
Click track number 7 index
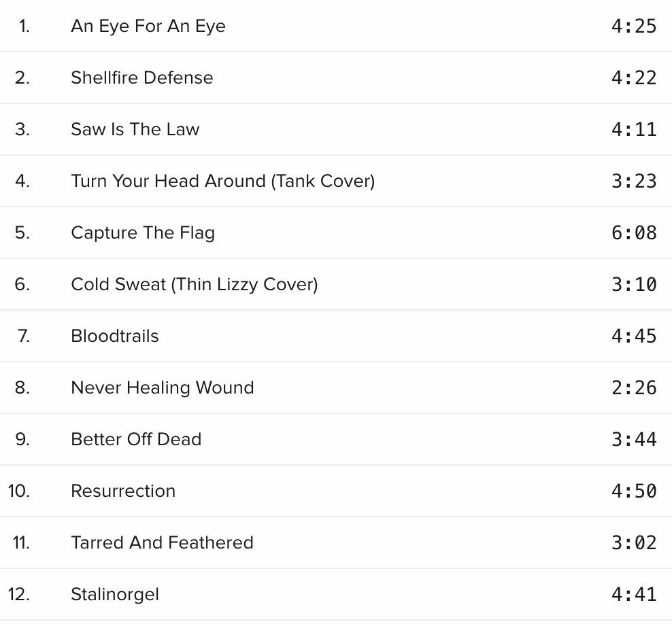pyautogui.click(x=24, y=336)
